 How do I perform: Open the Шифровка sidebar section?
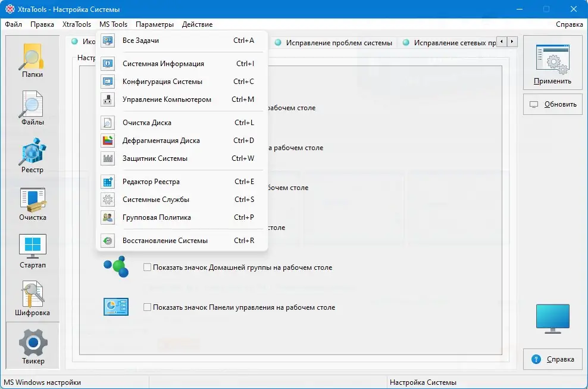[32, 298]
